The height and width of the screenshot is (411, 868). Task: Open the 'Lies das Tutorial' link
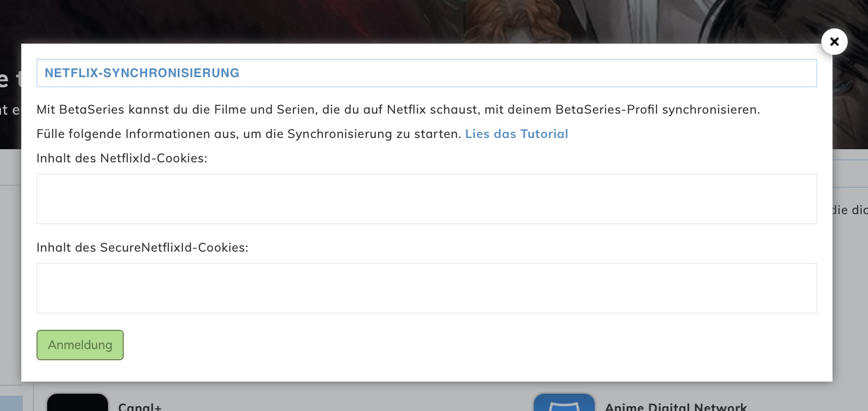coord(516,134)
